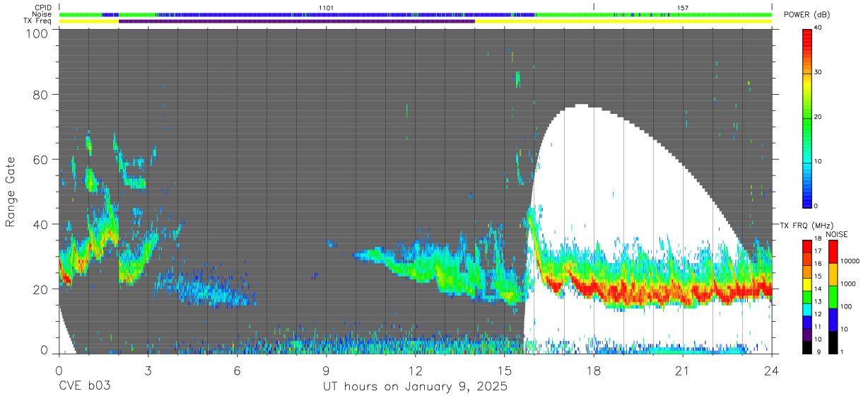Image resolution: width=868 pixels, height=401 pixels.
Task: Click the purple TX Freq strip segment
Action: coord(297,21)
